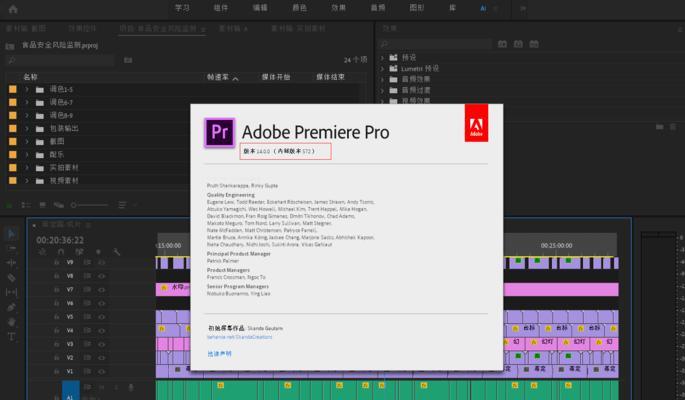Viewport: 685px width, 400px height.
Task: Click the Pr logo in About dialog
Action: pos(220,132)
